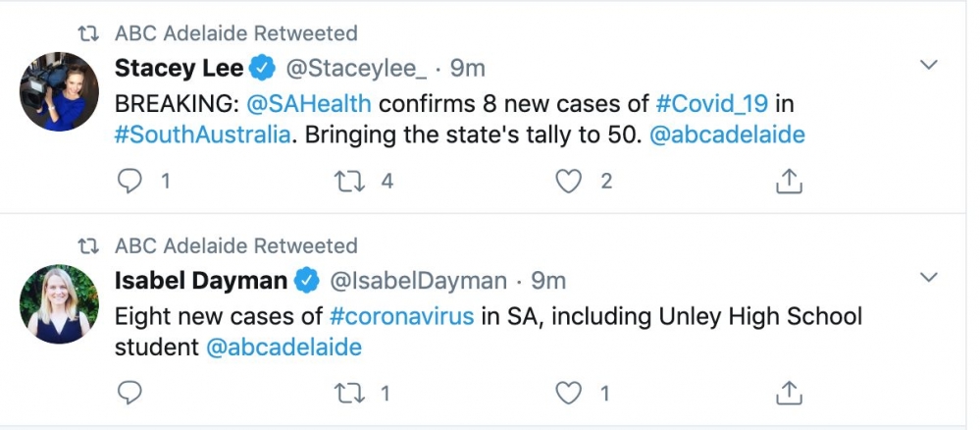Image resolution: width=980 pixels, height=430 pixels.
Task: Share Stacey Lee's tweet
Action: pos(790,182)
